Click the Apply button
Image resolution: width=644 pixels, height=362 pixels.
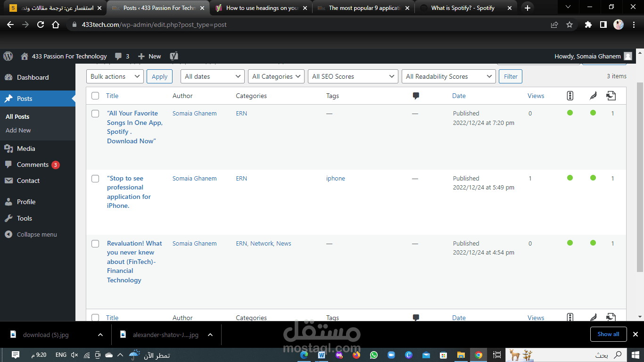coord(159,76)
